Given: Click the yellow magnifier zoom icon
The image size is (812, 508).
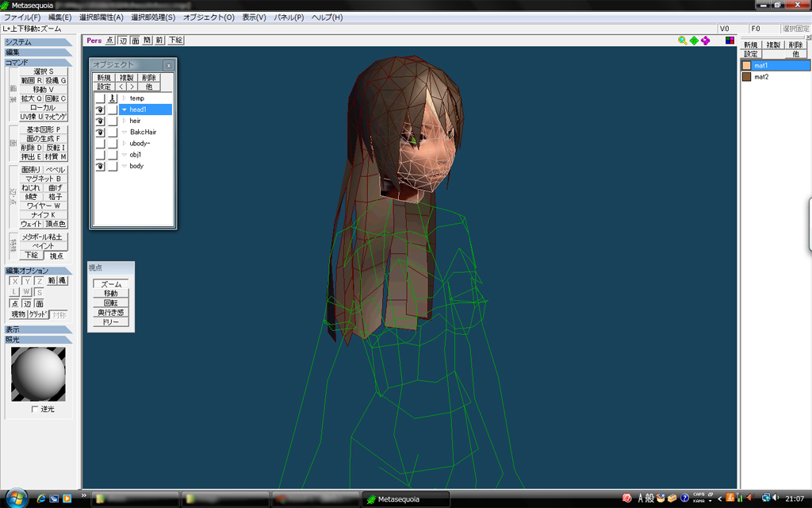Looking at the screenshot, I should [x=683, y=40].
